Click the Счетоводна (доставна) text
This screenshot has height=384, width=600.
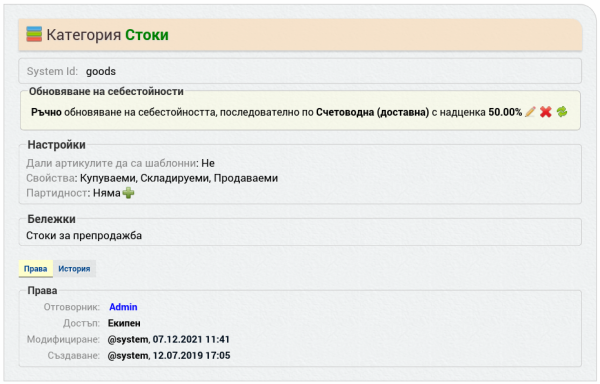click(x=372, y=112)
